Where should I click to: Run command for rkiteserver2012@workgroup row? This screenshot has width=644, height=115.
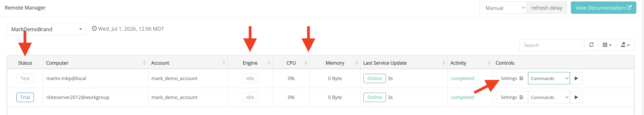click(x=576, y=97)
